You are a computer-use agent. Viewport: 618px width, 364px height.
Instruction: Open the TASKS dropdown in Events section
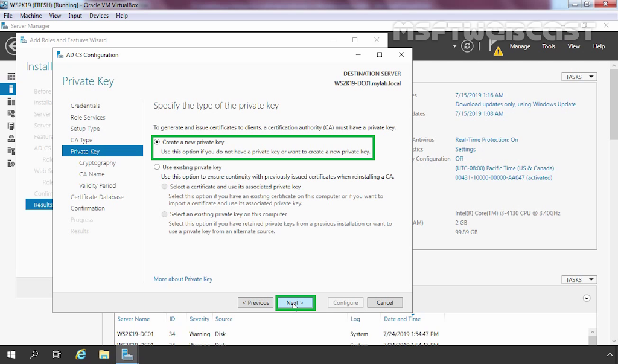(x=579, y=279)
